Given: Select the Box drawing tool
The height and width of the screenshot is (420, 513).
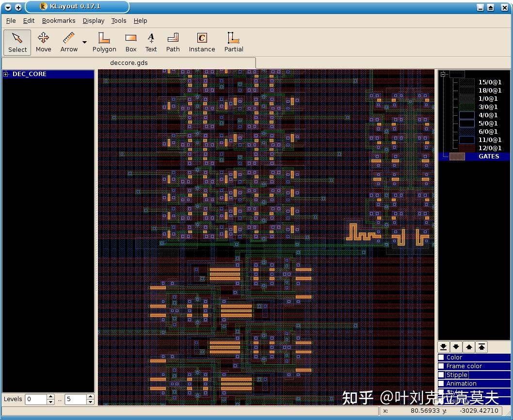Looking at the screenshot, I should (130, 42).
